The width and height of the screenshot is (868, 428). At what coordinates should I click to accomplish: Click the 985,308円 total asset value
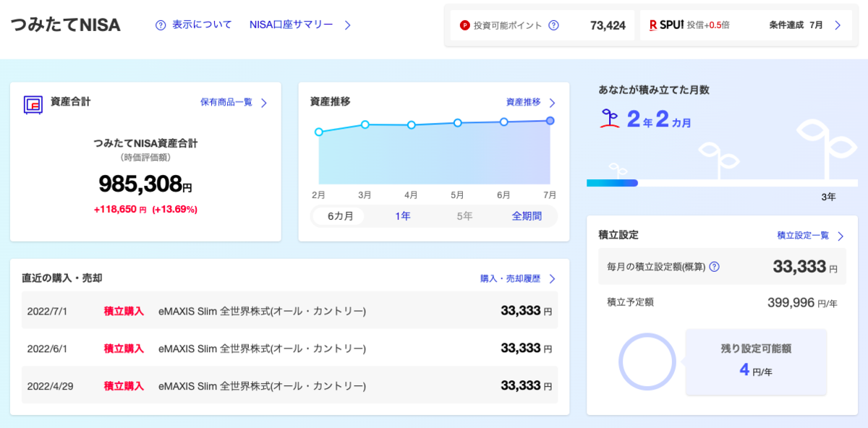point(145,184)
